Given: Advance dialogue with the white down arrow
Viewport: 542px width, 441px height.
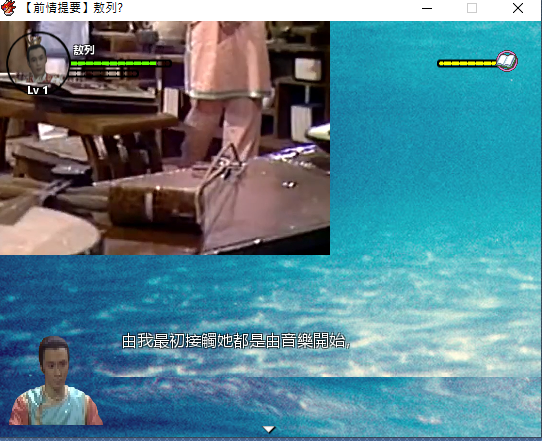Looking at the screenshot, I should click(269, 429).
